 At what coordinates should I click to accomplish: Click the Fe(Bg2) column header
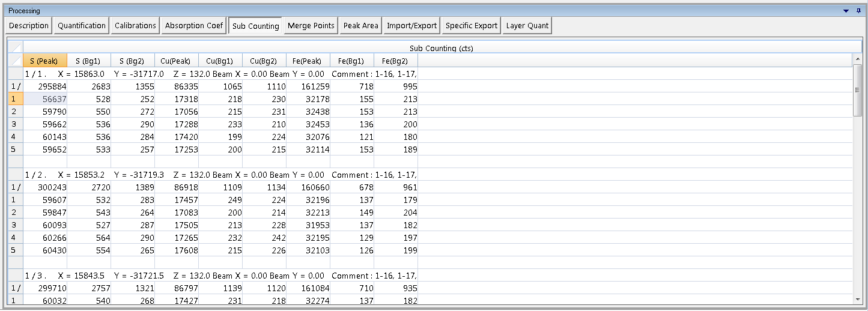click(x=395, y=61)
